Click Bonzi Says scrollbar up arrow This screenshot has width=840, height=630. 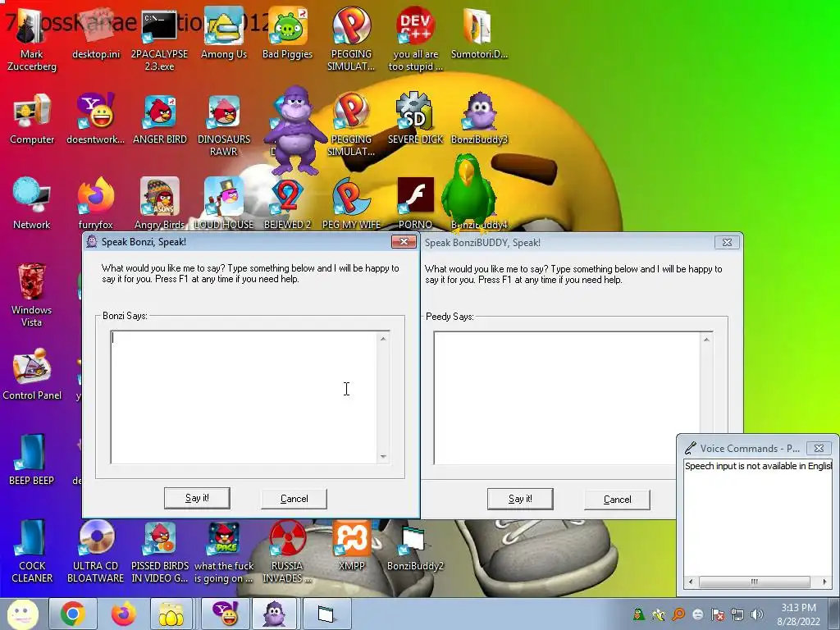pos(383,339)
